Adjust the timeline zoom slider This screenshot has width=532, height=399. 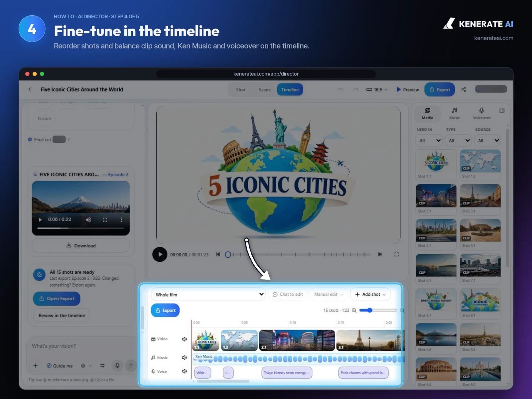[378, 310]
